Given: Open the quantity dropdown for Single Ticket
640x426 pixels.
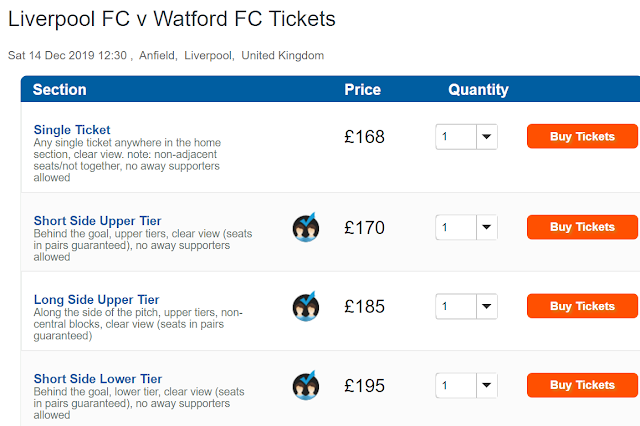Looking at the screenshot, I should point(466,137).
